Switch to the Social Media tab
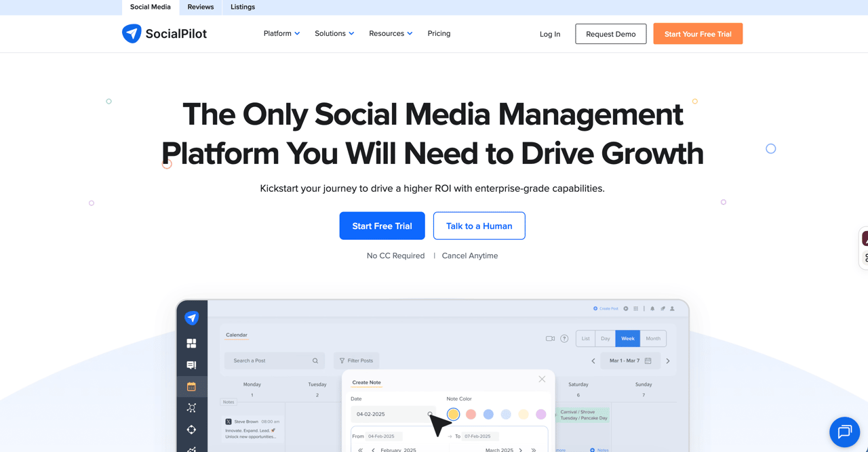 tap(151, 7)
